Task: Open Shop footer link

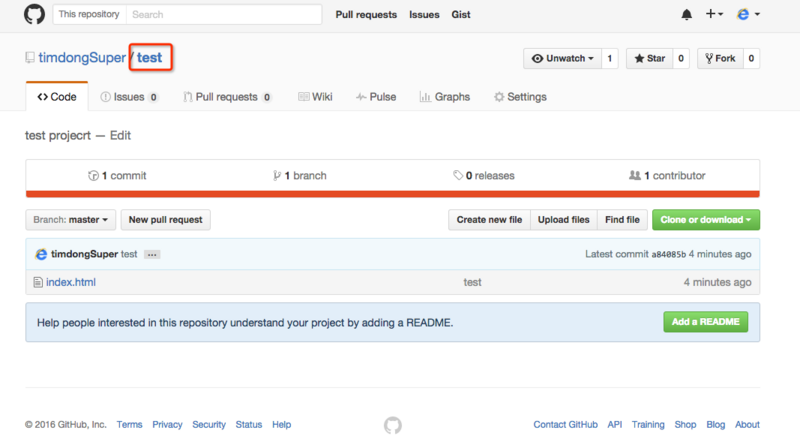Action: tap(685, 425)
